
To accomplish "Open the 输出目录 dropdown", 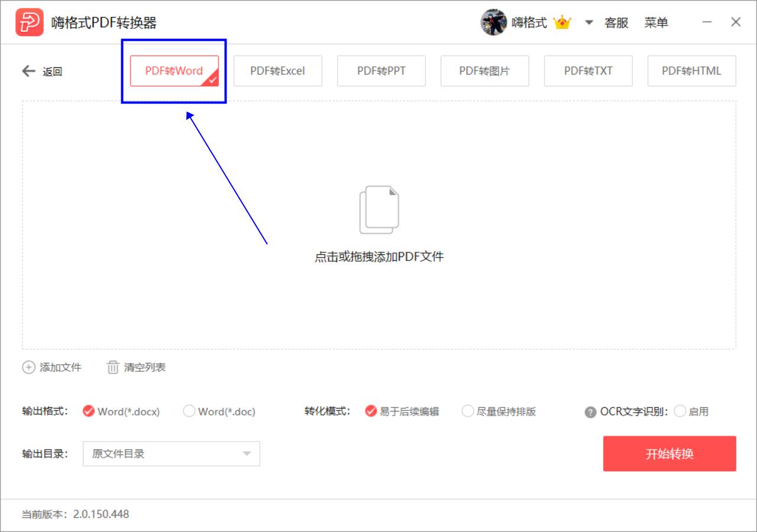I will 172,454.
